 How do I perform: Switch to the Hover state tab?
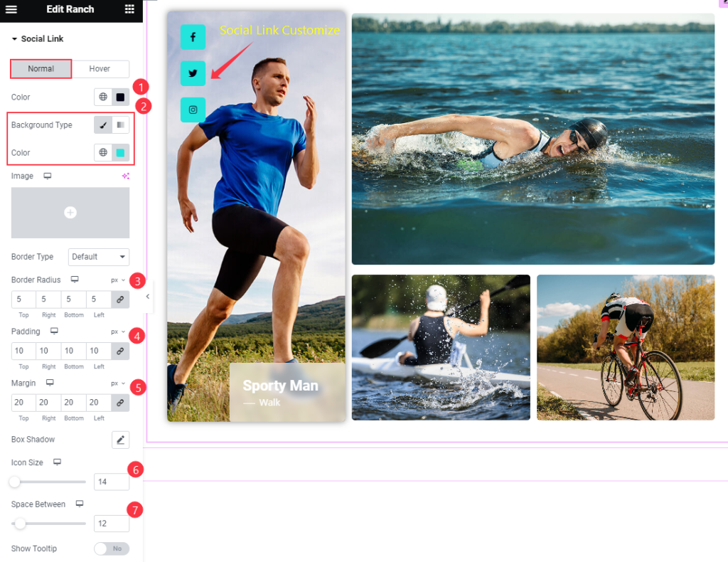point(100,69)
